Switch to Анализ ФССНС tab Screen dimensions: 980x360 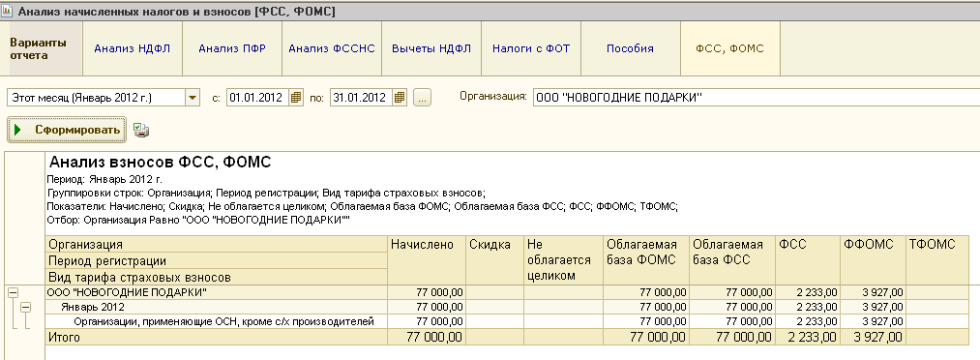tap(332, 48)
